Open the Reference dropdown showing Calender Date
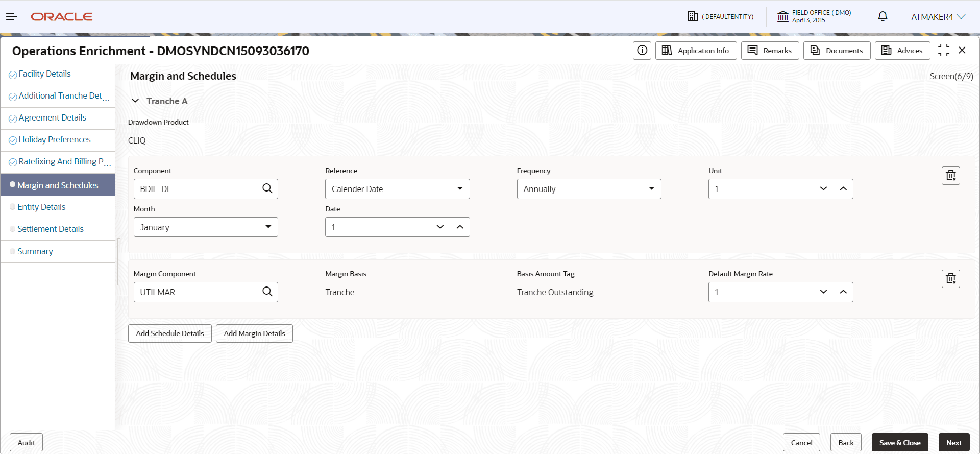 click(x=397, y=189)
